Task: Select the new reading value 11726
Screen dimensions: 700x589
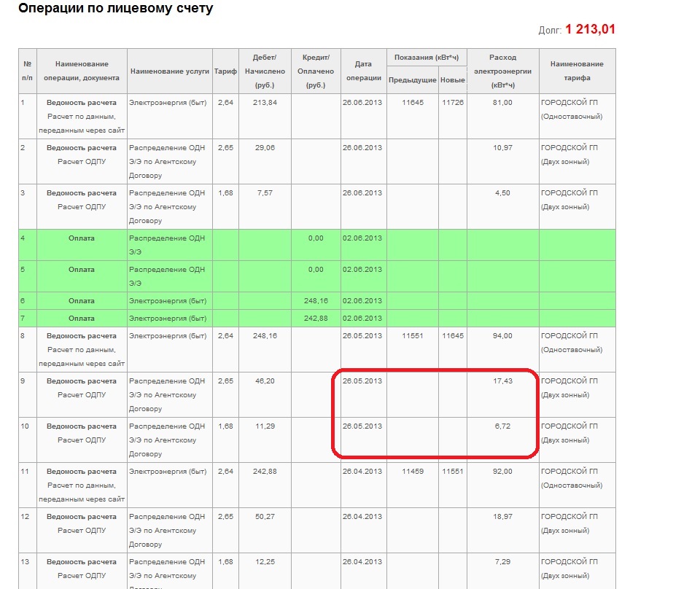Action: 452,103
